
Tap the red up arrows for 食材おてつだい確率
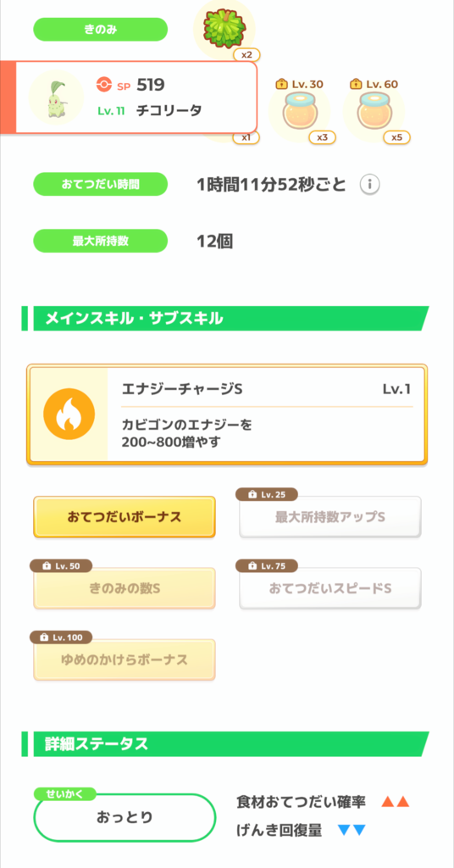pos(396,801)
